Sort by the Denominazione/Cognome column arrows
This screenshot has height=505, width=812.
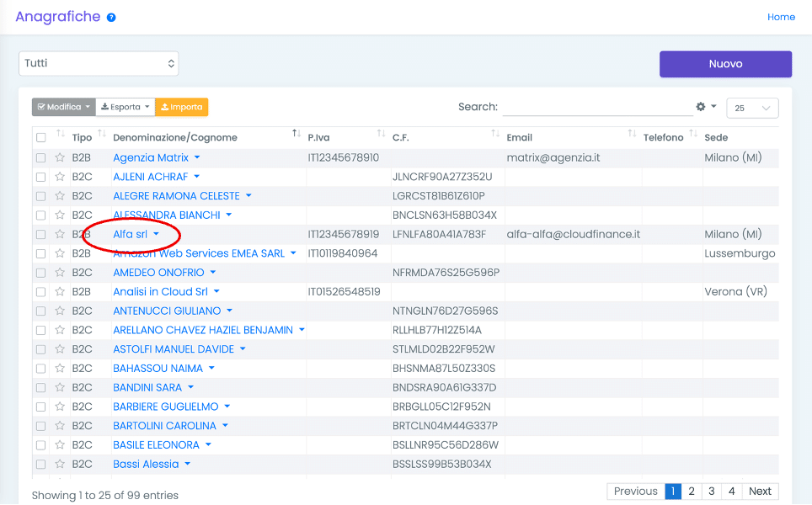296,135
